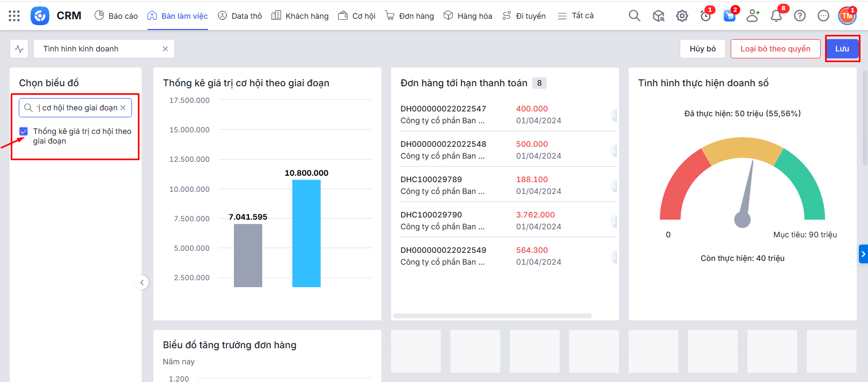Click the activity pulse icon beside dashboard name
The width and height of the screenshot is (868, 382).
pos(19,49)
